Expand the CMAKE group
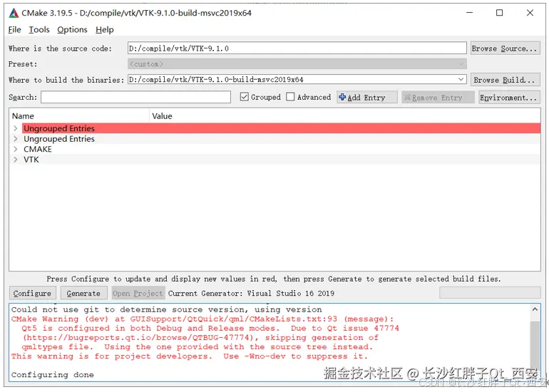Screen dimensions: 549x392 (16, 149)
